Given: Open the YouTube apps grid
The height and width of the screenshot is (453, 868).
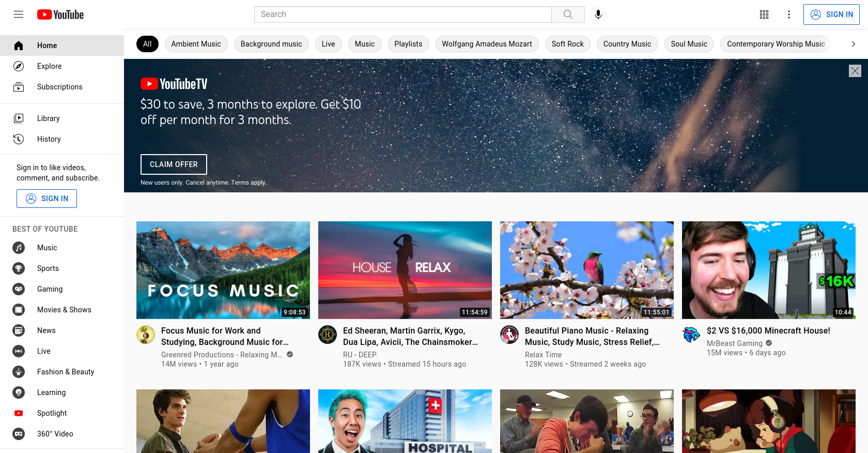Looking at the screenshot, I should pyautogui.click(x=764, y=14).
